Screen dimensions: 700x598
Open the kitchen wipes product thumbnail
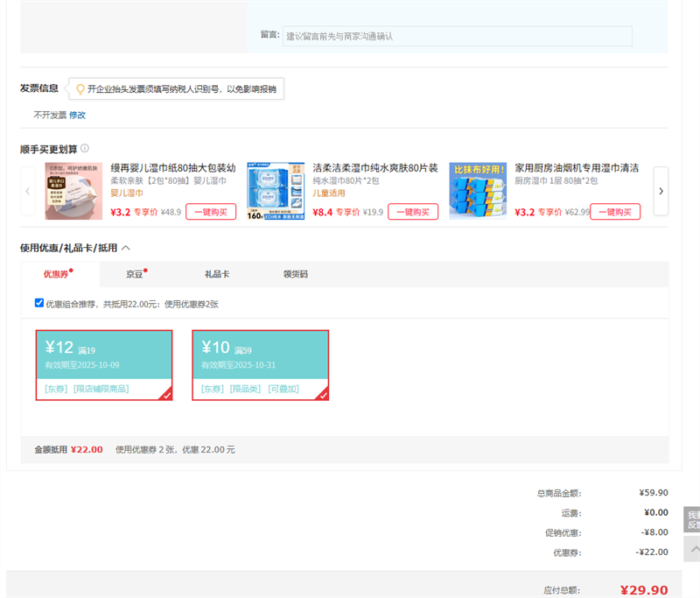478,191
